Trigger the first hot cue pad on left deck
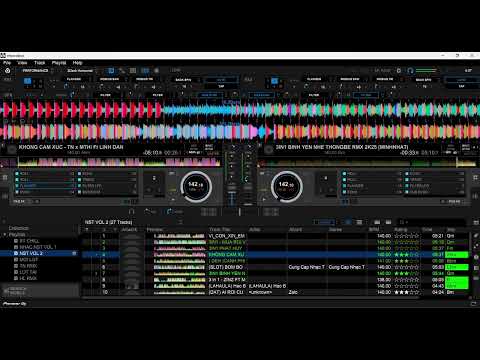480x360 pixels. [44, 174]
